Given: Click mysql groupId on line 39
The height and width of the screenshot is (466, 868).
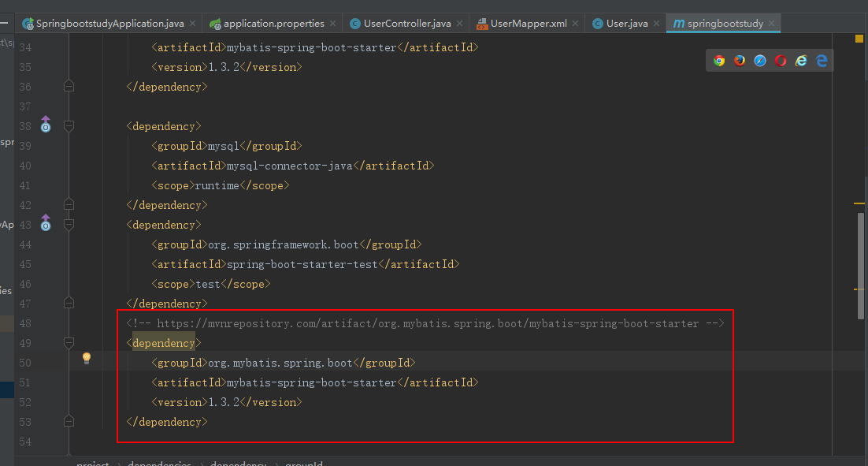Looking at the screenshot, I should pos(224,147).
